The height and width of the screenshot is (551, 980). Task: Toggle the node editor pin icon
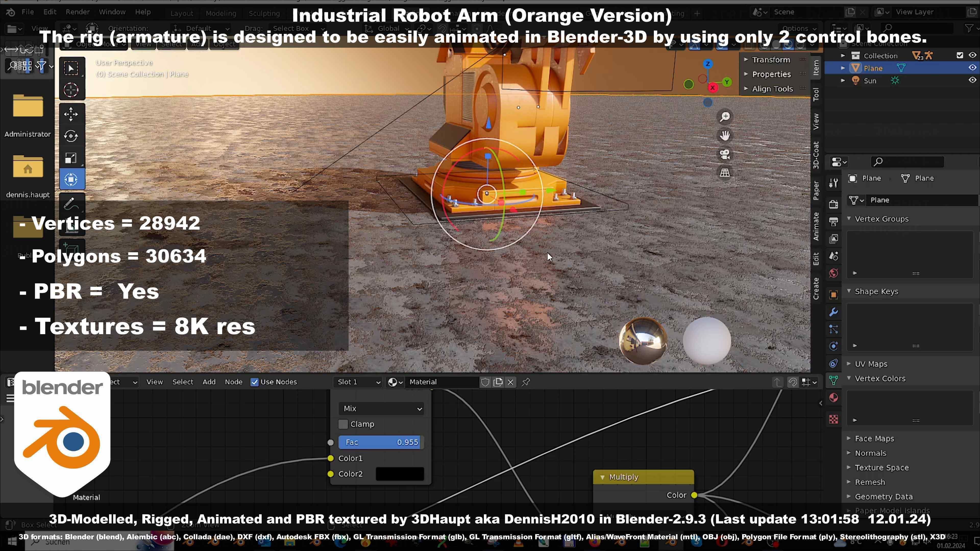526,382
